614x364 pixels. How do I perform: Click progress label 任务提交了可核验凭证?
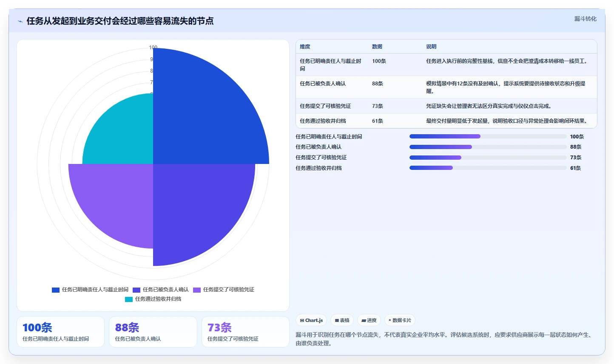321,158
